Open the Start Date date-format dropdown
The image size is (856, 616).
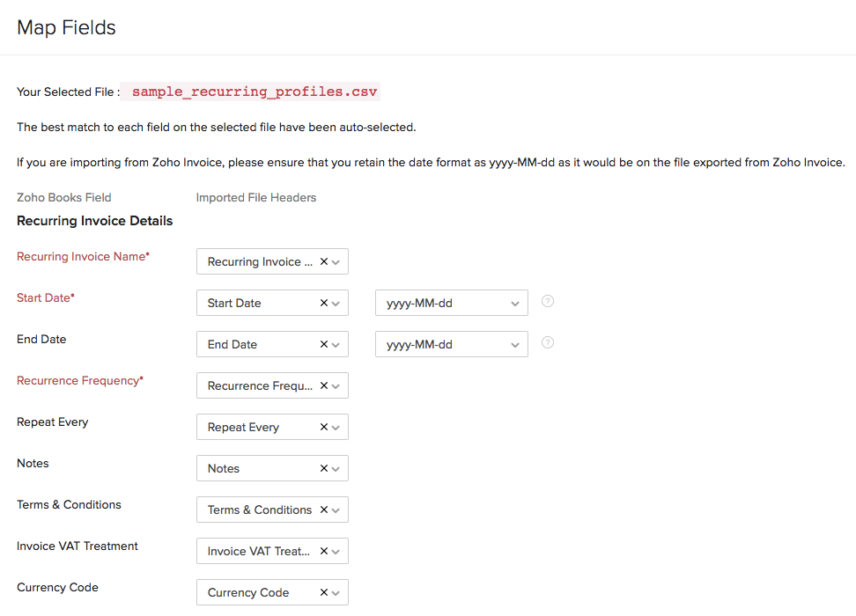[x=451, y=303]
